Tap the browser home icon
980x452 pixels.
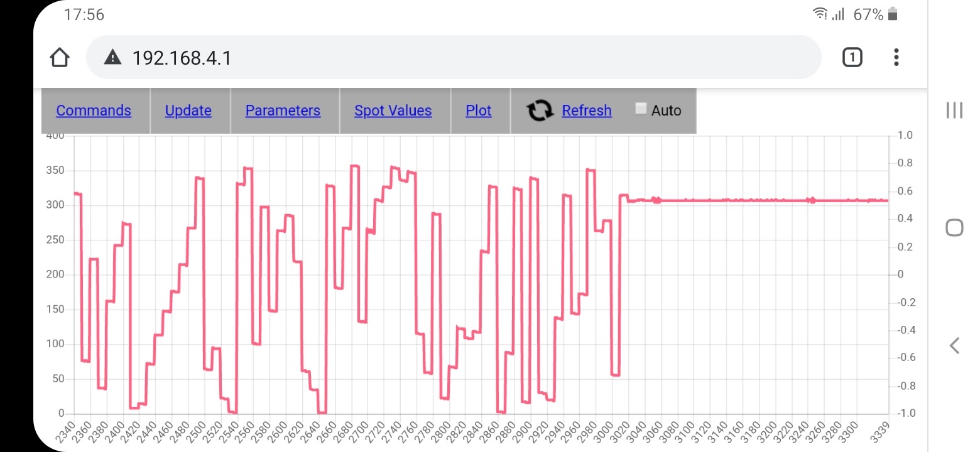[59, 58]
